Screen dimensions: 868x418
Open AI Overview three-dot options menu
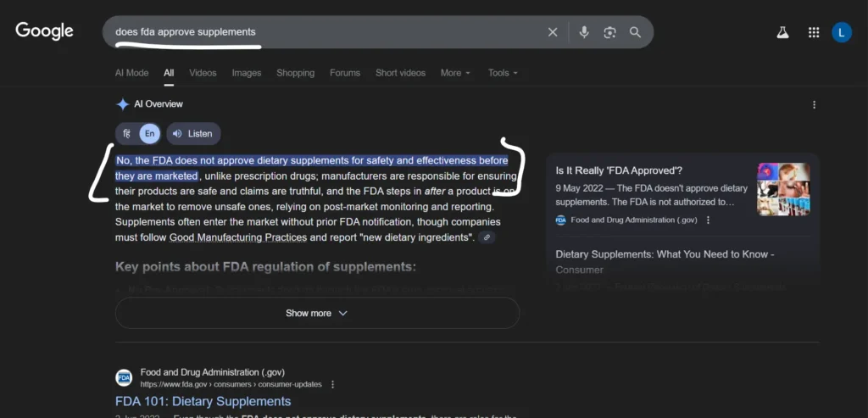814,104
